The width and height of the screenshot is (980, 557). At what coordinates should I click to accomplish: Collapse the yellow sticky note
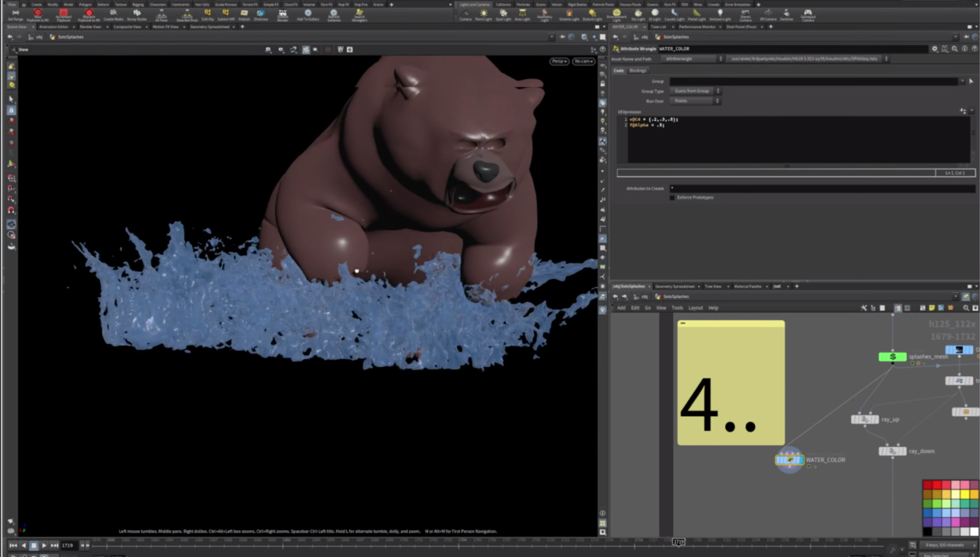pos(683,323)
